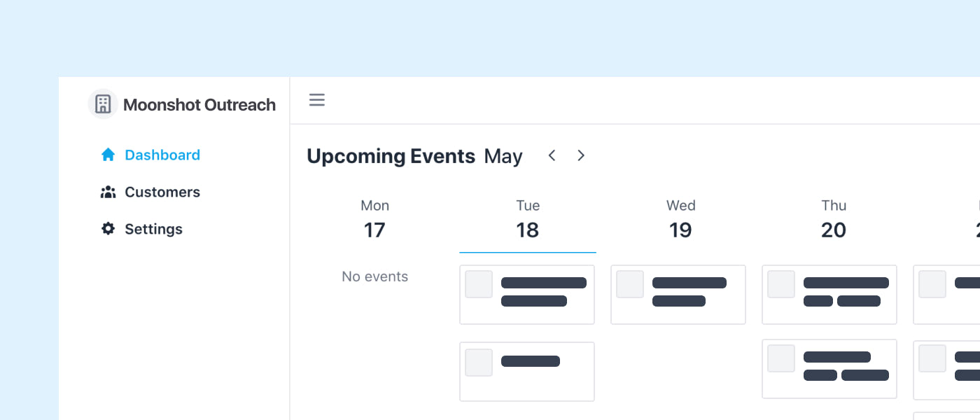Open the event card on Wednesday 19
980x420 pixels.
point(678,295)
